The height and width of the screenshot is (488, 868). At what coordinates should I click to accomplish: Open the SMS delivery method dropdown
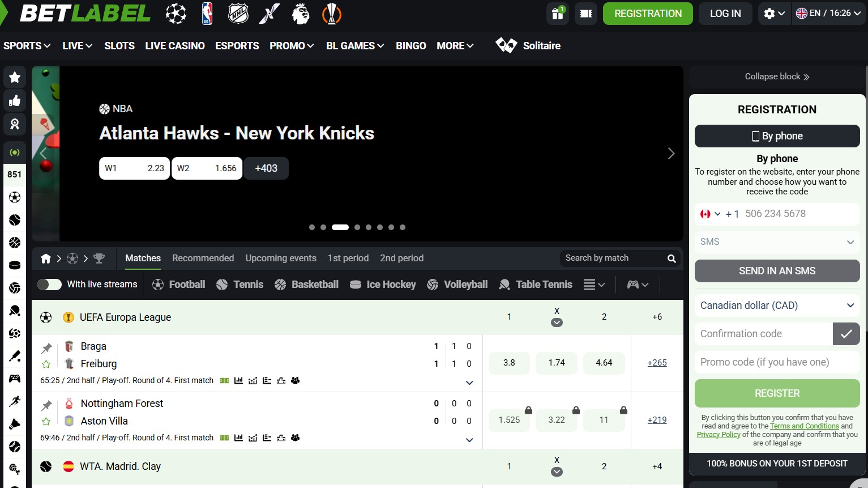[x=777, y=242]
